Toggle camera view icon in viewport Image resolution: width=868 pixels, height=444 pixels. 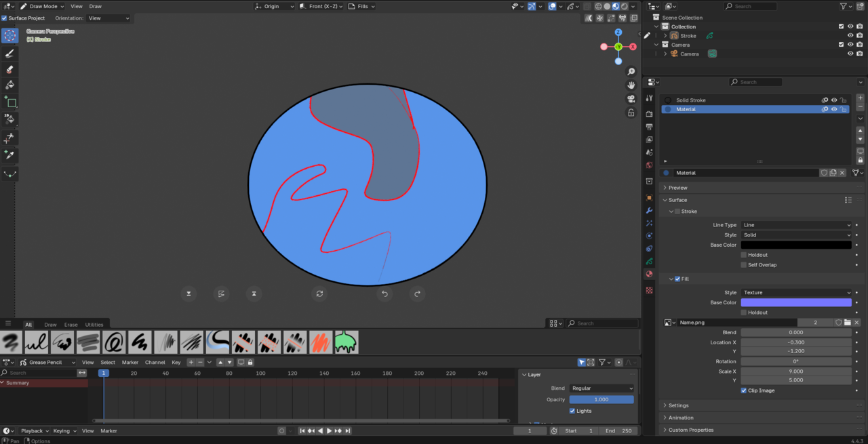point(631,99)
